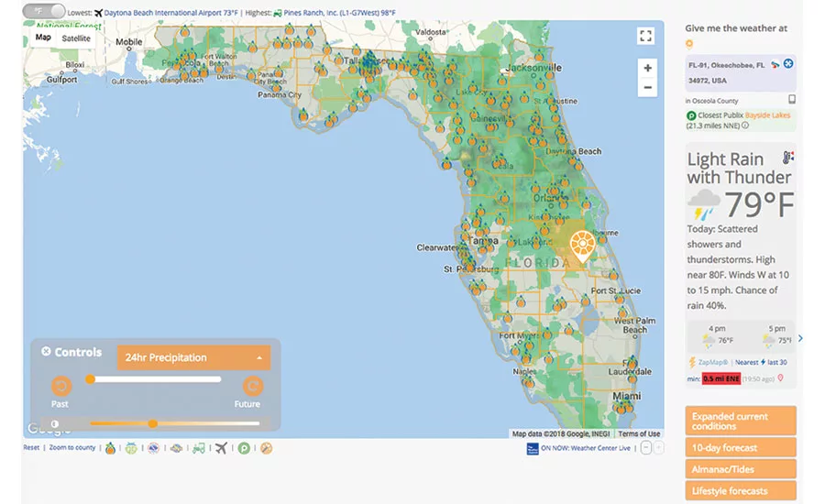Click the green Publix P icon by Closest Publix
825x504 pixels.
coord(691,115)
